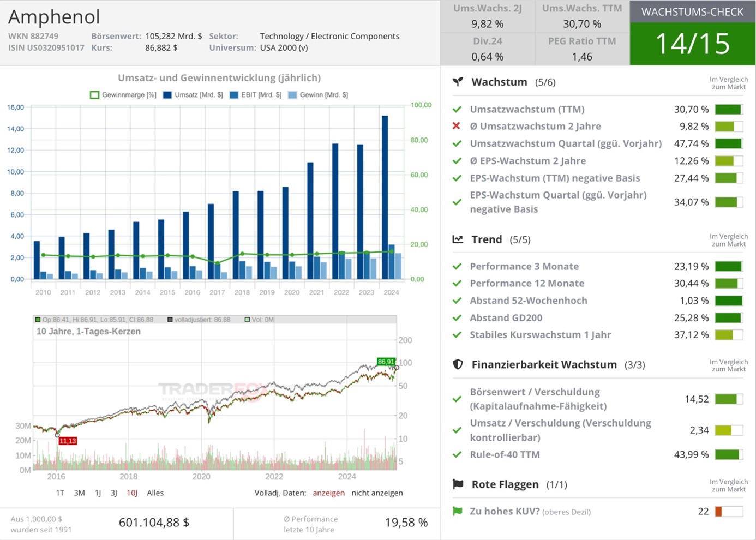The width and height of the screenshot is (756, 540).
Task: Toggle the Umsatz [Mrd. $] legend entry
Action: pos(193,95)
